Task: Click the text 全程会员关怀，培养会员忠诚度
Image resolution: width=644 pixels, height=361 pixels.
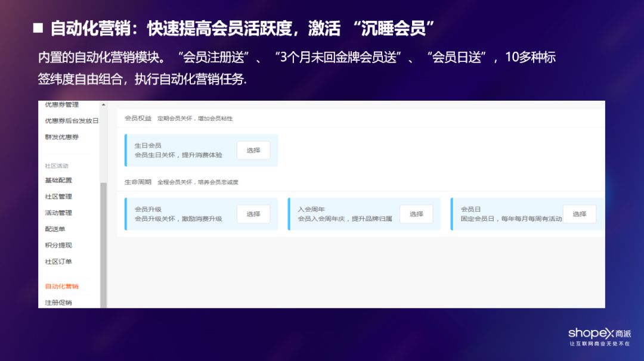Action: (x=198, y=182)
